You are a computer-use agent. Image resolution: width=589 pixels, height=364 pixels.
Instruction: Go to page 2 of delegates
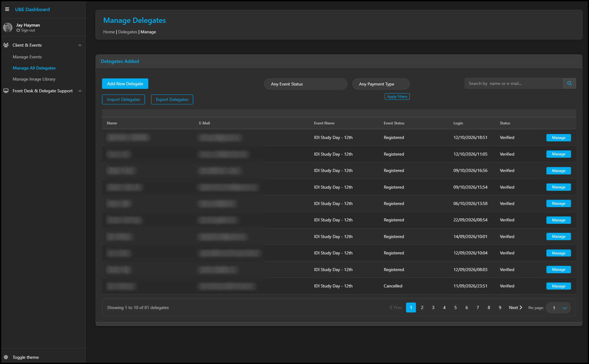pos(422,308)
